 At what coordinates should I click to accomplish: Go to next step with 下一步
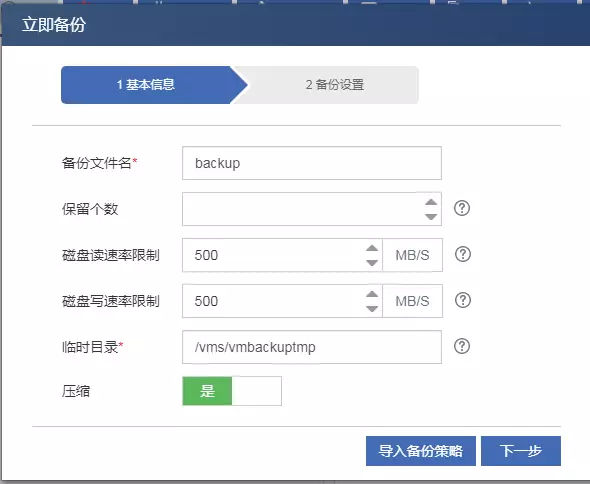point(521,451)
